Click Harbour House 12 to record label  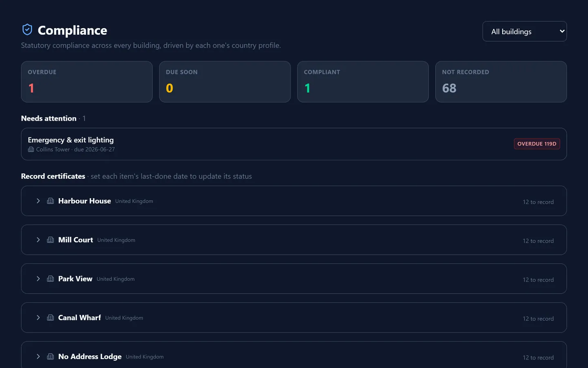coord(538,202)
